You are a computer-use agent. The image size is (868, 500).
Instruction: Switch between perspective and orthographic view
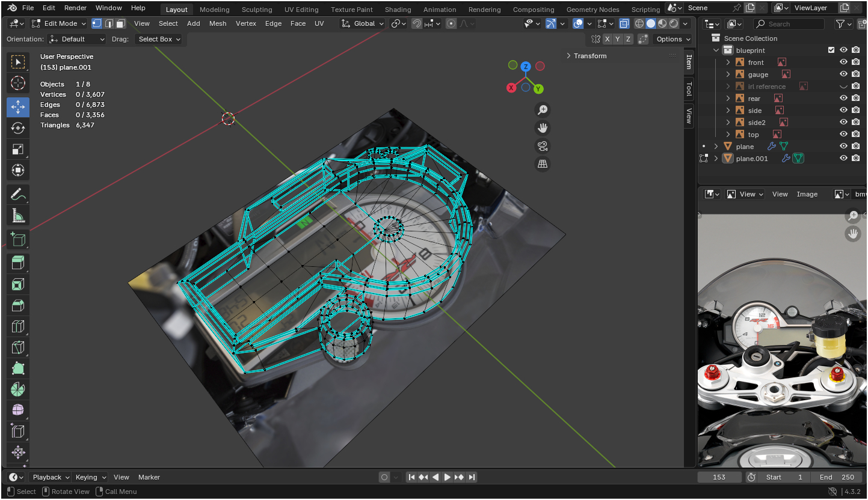[543, 163]
